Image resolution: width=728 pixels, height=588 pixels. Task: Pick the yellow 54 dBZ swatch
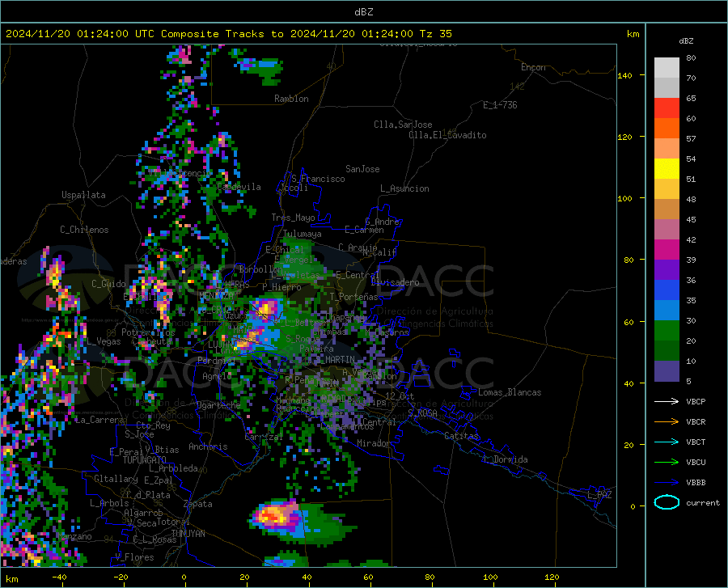tap(667, 169)
